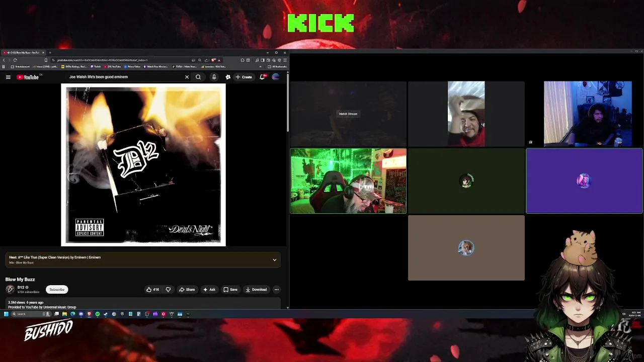Like the video with 41K likes

tap(152, 290)
